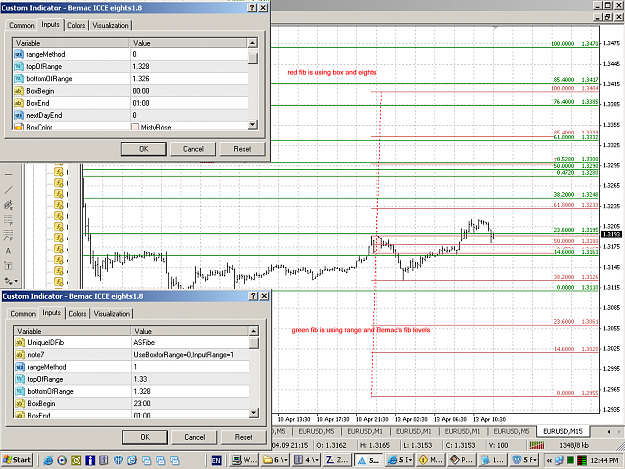Open Internet Explorer from quick launch
Viewport: 625px width, 469px height.
tap(48, 460)
